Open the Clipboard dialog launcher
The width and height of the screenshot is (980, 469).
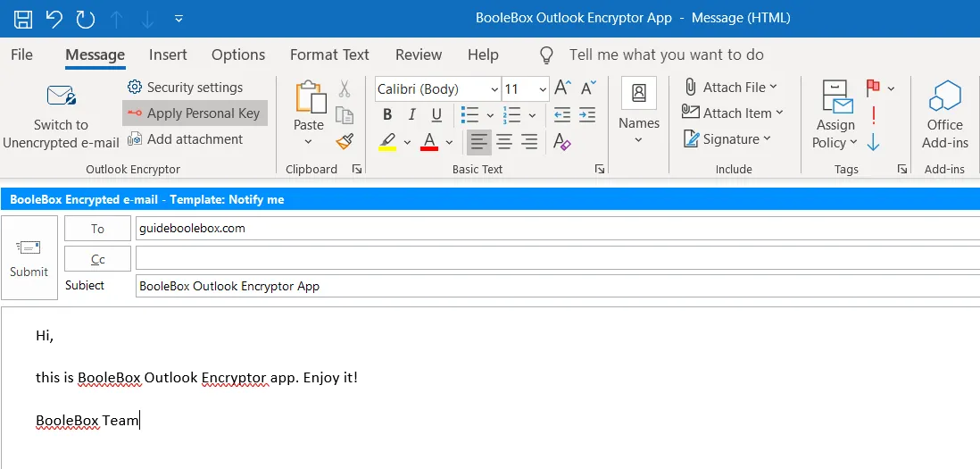[x=357, y=169]
